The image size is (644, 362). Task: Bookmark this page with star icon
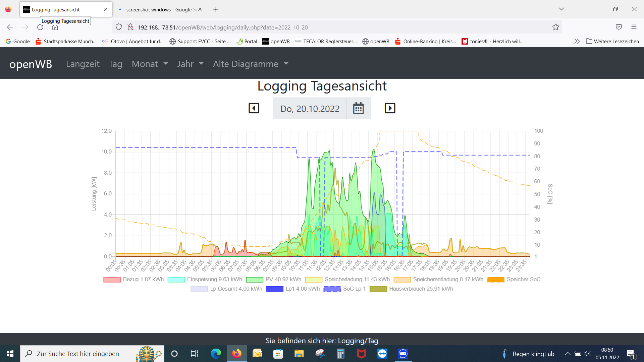(556, 27)
